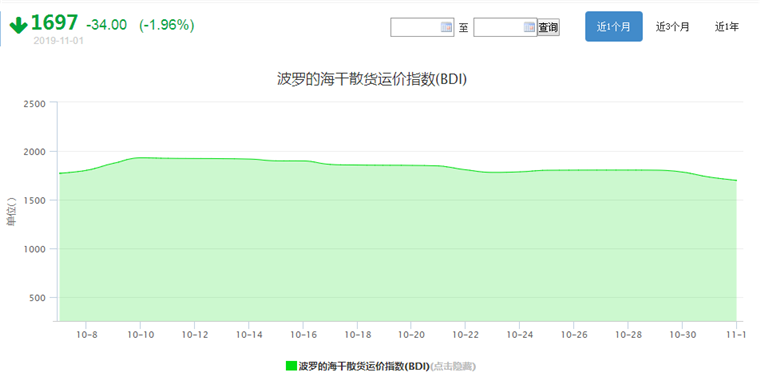Focus the start date input field
760x376 pixels.
pyautogui.click(x=422, y=27)
